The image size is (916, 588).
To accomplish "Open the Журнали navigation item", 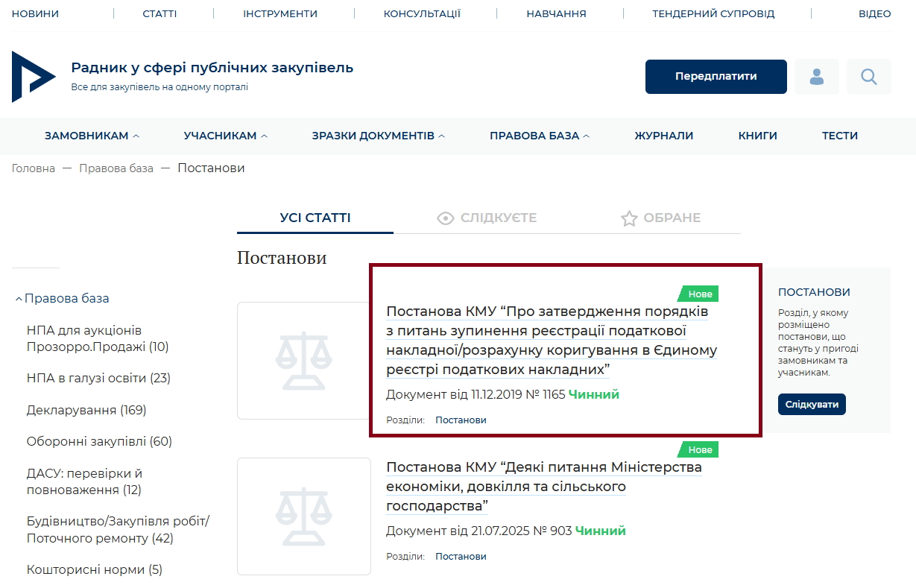I will click(x=663, y=136).
